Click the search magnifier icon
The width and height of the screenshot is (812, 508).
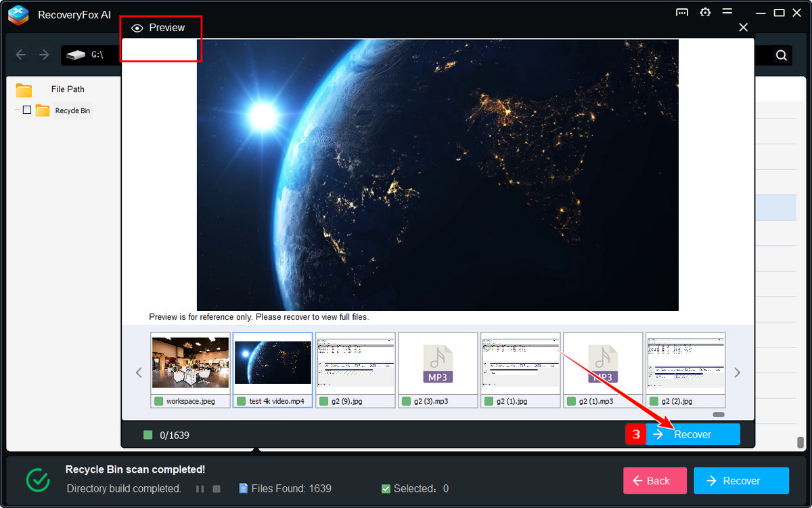click(782, 55)
